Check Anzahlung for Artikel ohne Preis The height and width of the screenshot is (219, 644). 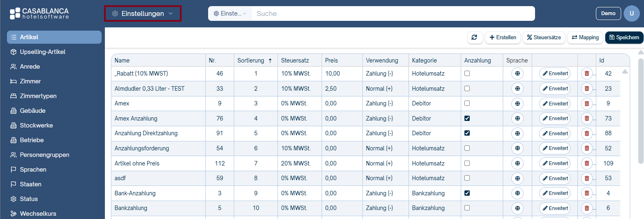coord(467,163)
